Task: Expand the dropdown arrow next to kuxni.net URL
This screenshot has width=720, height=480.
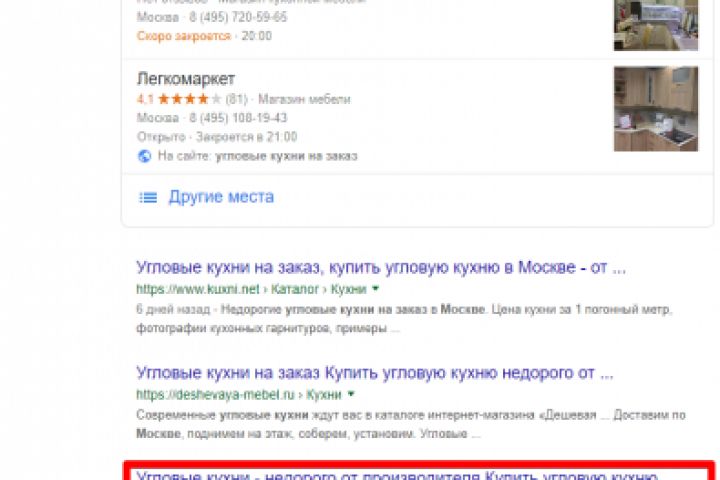Action: pyautogui.click(x=375, y=289)
